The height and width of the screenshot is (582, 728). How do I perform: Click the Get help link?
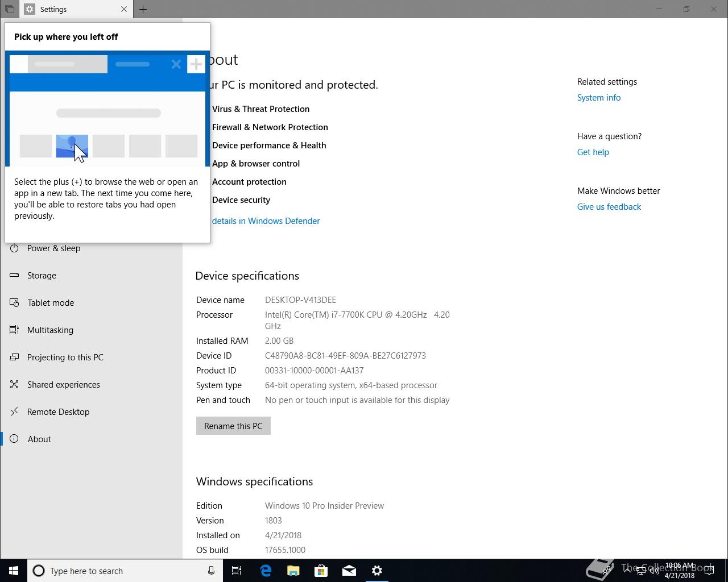tap(593, 152)
